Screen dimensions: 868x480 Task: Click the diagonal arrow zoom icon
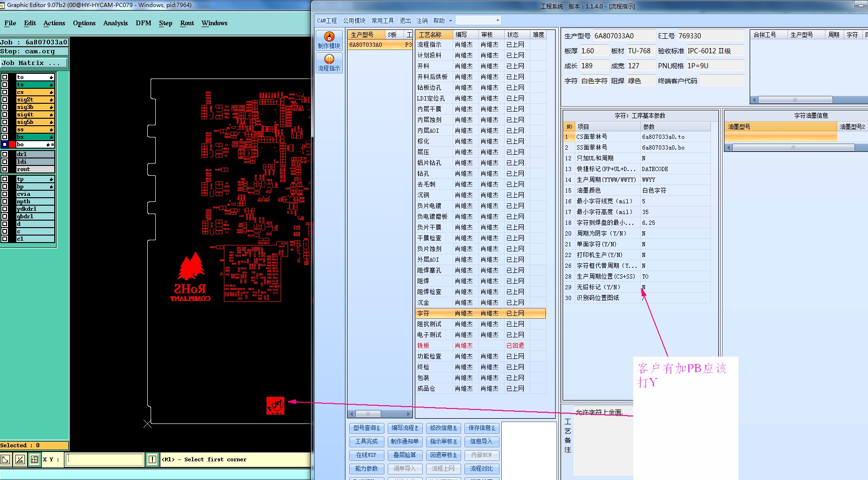6,459
